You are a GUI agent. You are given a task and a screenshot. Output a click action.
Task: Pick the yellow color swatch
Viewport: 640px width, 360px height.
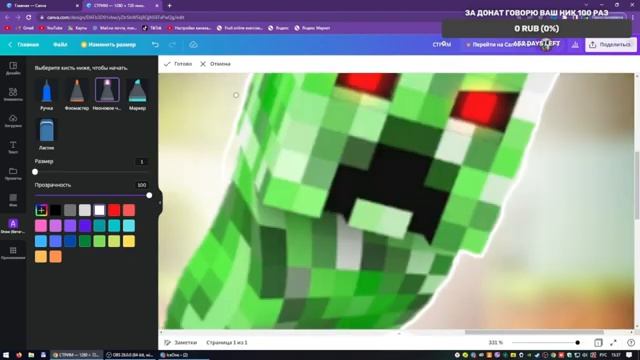[x=129, y=241]
